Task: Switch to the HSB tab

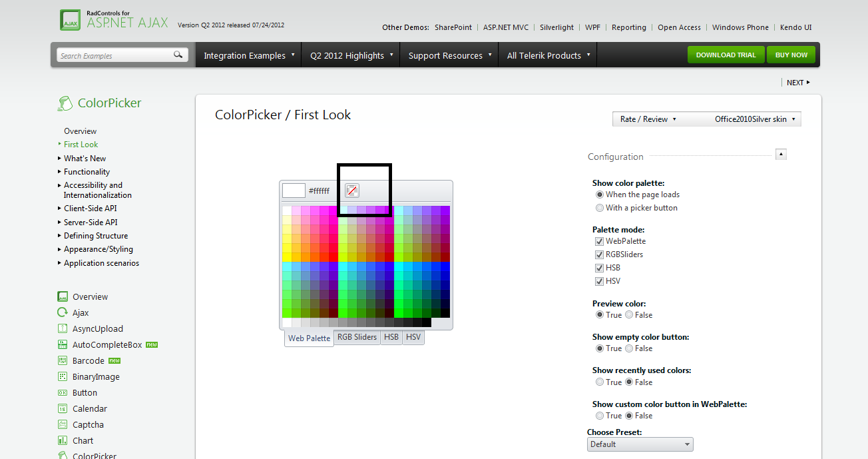Action: [x=391, y=337]
